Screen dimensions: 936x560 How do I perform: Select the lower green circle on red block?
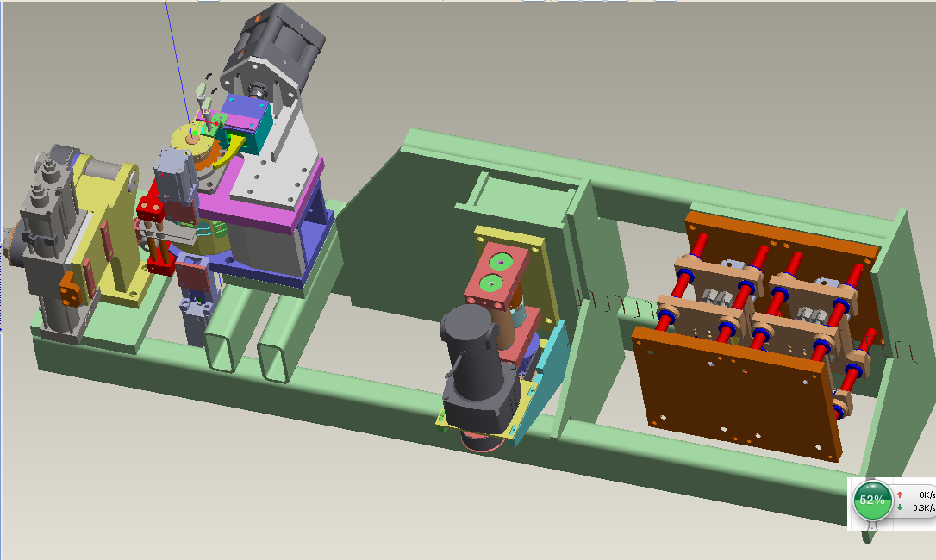pos(492,283)
